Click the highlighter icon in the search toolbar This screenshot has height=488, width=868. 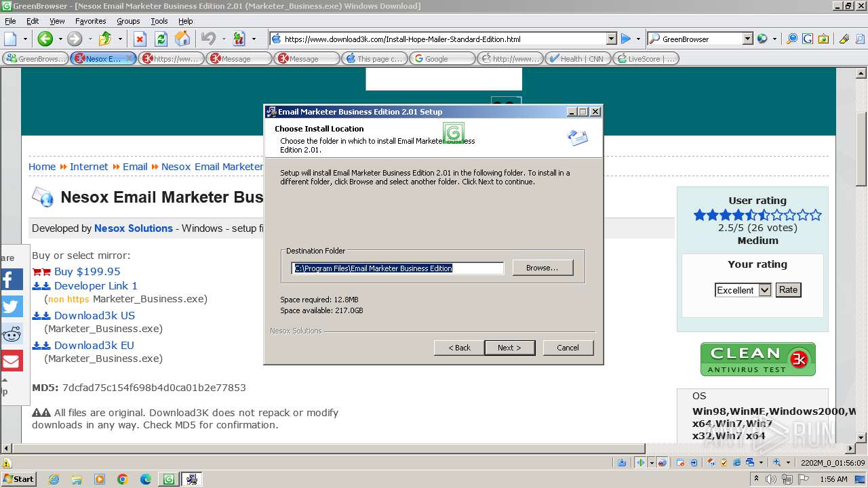(844, 39)
